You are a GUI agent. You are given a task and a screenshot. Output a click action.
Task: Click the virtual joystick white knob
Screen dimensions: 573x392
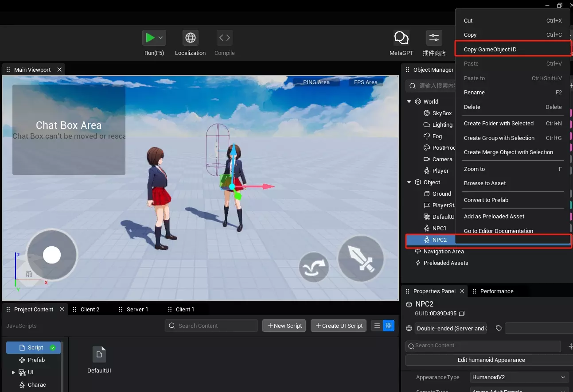point(52,255)
